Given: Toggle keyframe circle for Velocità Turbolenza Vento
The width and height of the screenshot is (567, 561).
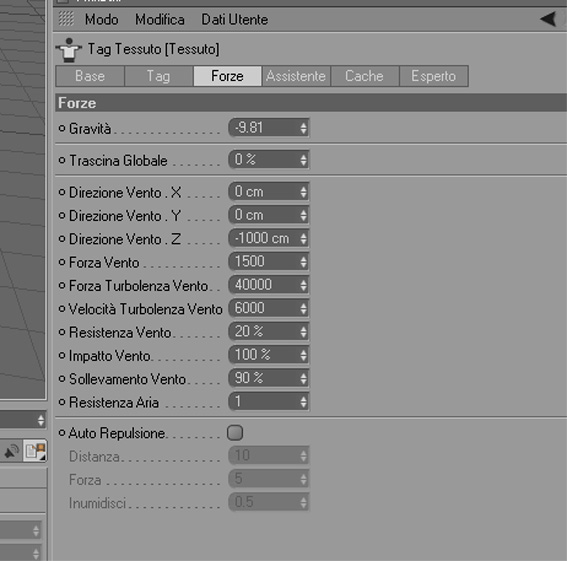Looking at the screenshot, I should pos(62,309).
